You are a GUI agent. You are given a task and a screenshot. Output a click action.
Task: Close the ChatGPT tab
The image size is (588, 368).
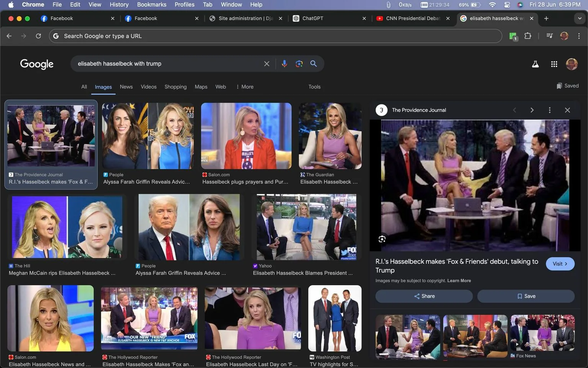[364, 18]
